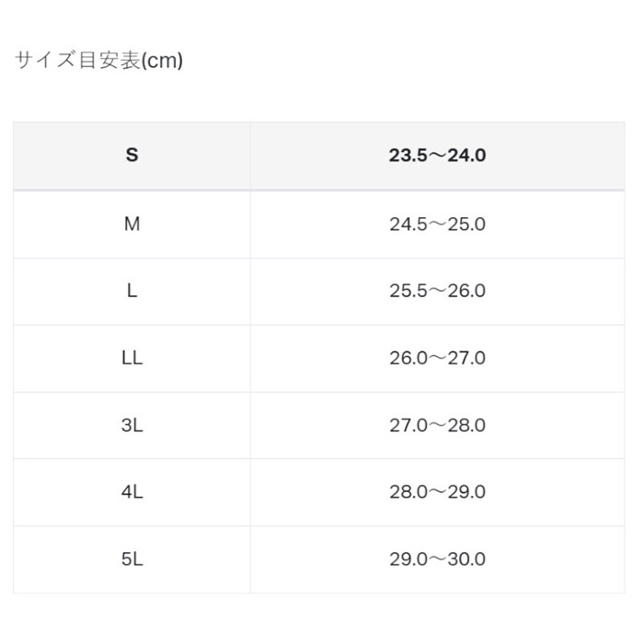
Task: Click the digits 27.0 in the LL row
Action: tap(467, 358)
